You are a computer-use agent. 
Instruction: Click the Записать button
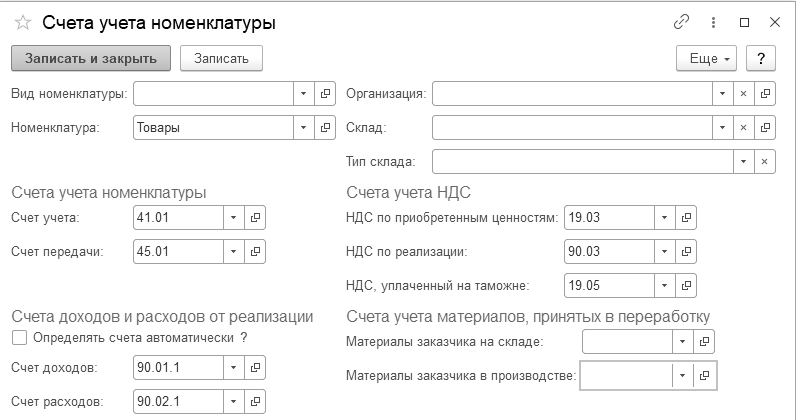point(221,58)
